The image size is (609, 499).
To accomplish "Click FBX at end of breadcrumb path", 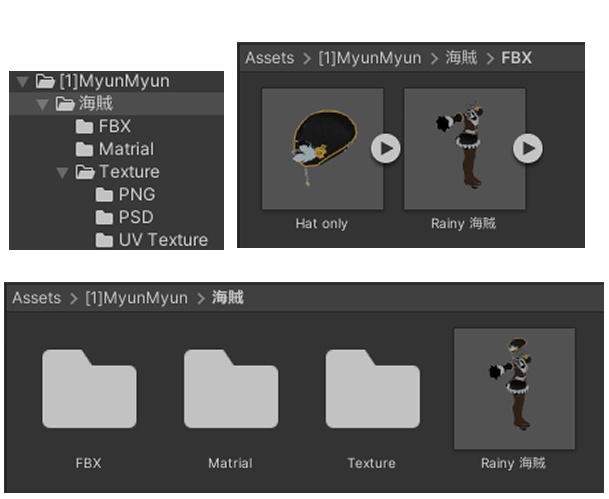I will [516, 58].
